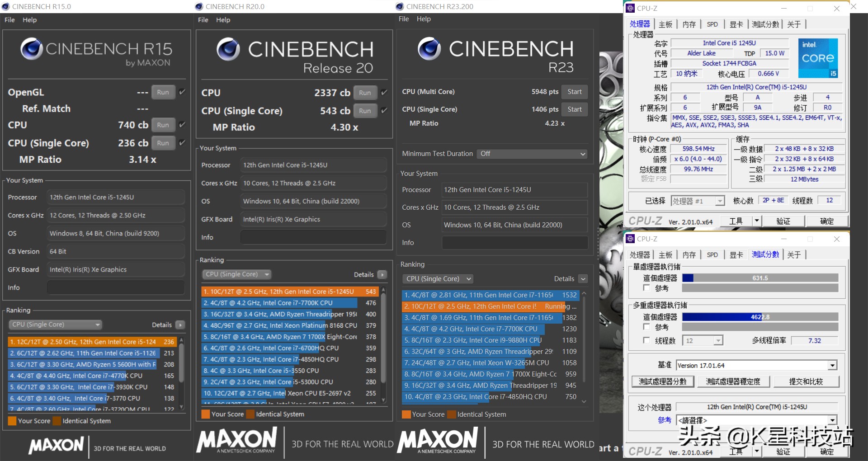This screenshot has width=868, height=461.
Task: Open the Minimum Test Duration dropdown
Action: (532, 154)
